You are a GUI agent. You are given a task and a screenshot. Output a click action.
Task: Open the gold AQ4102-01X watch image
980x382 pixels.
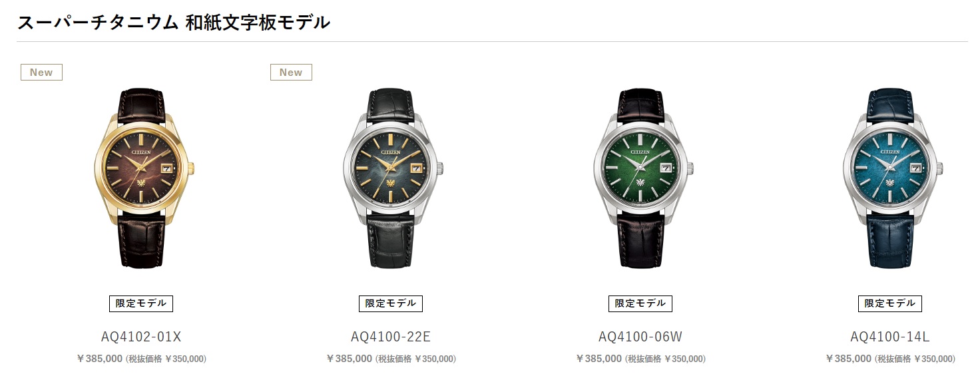coord(142,178)
